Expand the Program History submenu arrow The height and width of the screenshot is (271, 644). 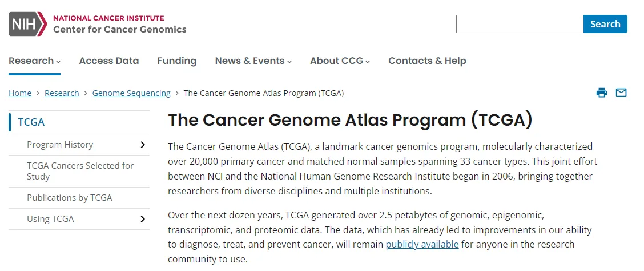143,145
